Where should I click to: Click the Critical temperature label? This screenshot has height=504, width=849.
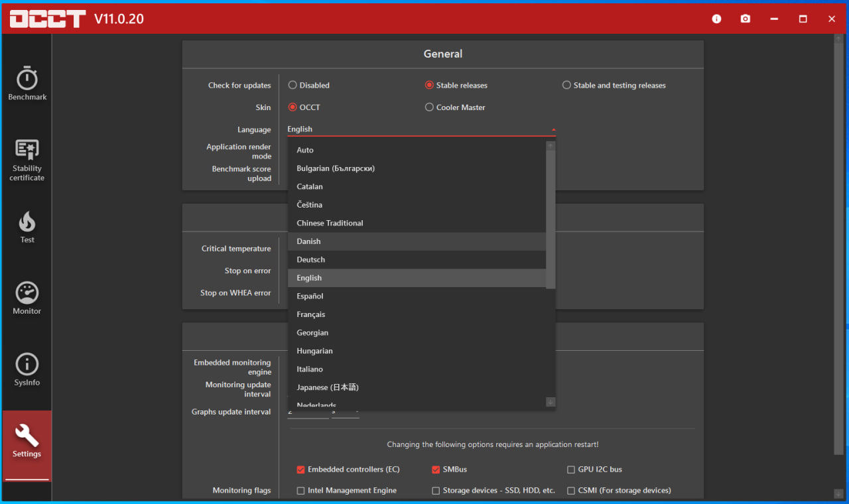[236, 249]
